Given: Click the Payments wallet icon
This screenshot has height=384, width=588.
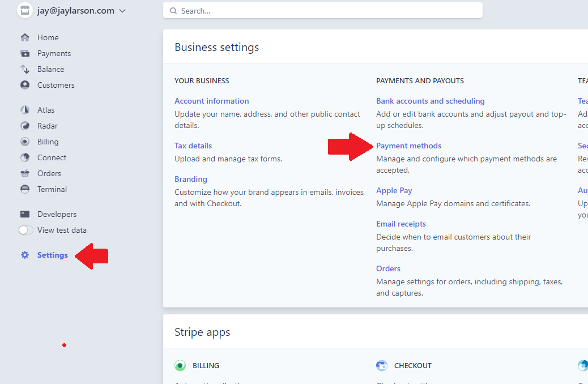Looking at the screenshot, I should point(25,53).
